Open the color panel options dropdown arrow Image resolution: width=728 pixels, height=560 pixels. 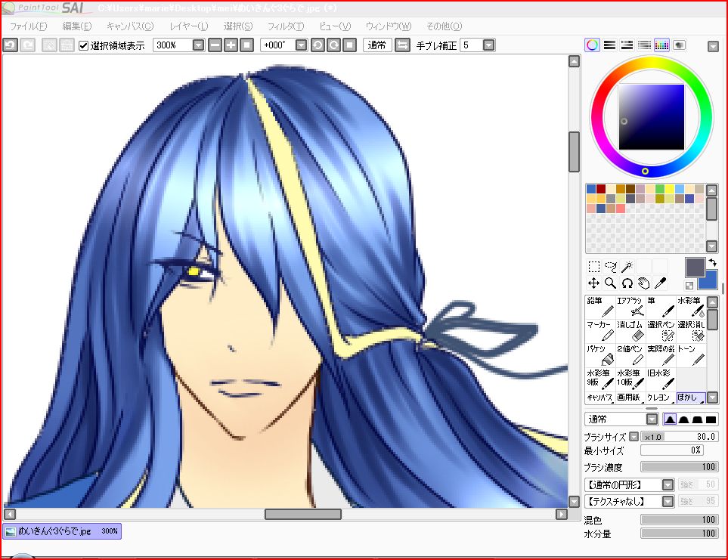(x=713, y=46)
